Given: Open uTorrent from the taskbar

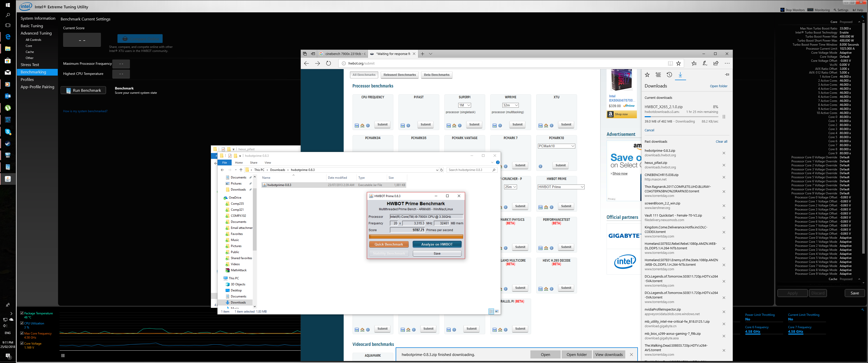Looking at the screenshot, I should tap(8, 108).
